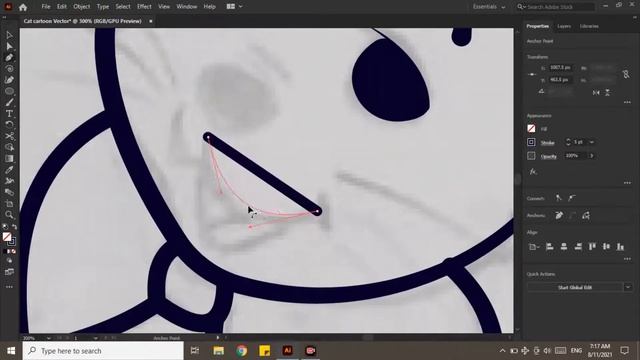
Task: Expand opacity slider arrow
Action: tap(591, 156)
